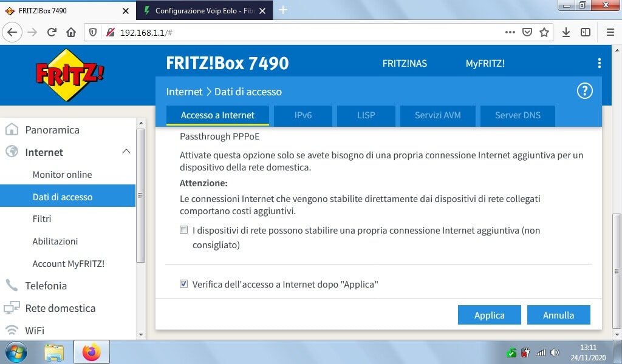Select Dati di accesso in sidebar
This screenshot has height=364, width=622.
click(67, 197)
